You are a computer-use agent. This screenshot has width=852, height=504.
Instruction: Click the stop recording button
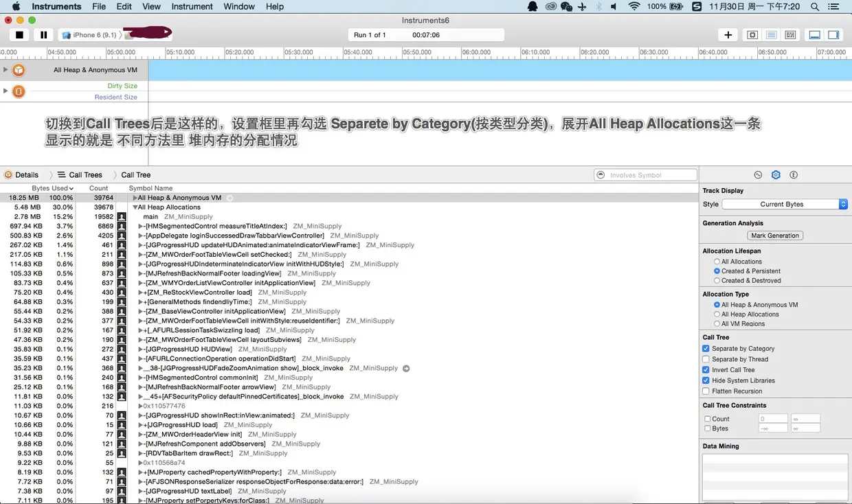coord(19,34)
